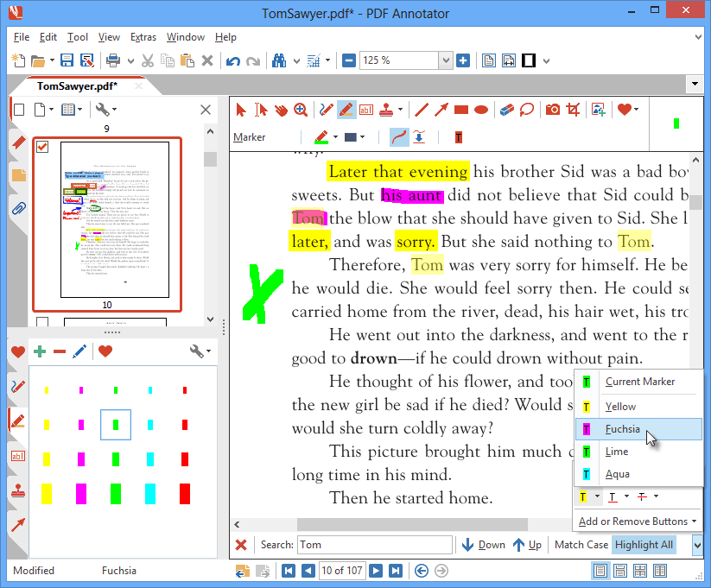The image size is (711, 588).
Task: Select the Eraser tool
Action: click(x=506, y=110)
